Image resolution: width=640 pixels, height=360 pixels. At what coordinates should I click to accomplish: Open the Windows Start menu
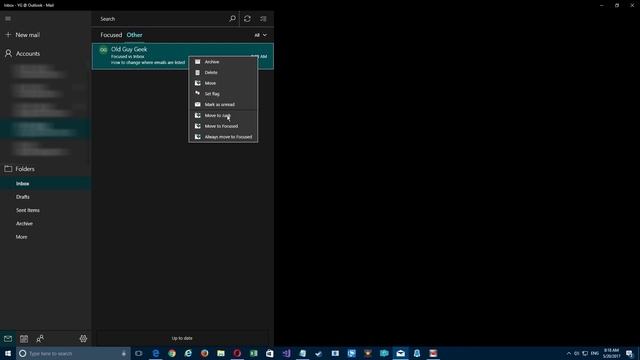pyautogui.click(x=8, y=353)
